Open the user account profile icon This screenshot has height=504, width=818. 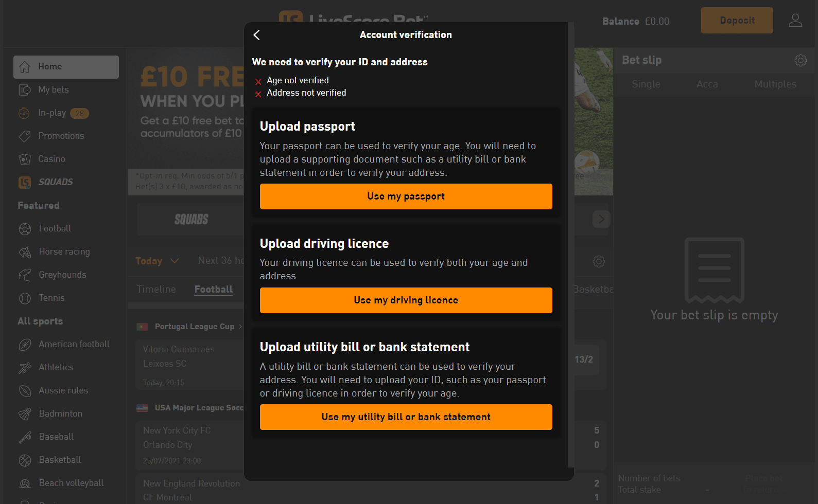pyautogui.click(x=795, y=21)
